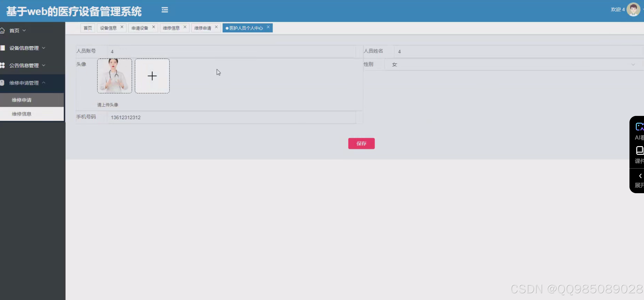Close the 医护人员个人中心 tab
Image resolution: width=644 pixels, height=300 pixels.
268,27
